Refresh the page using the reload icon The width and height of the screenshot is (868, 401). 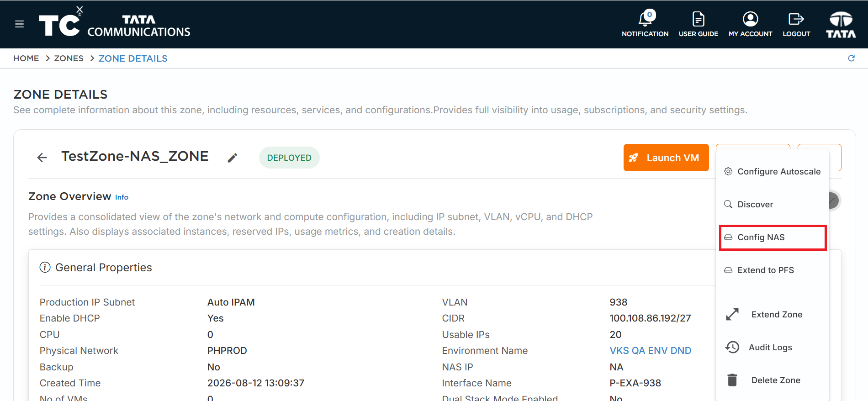pyautogui.click(x=851, y=58)
